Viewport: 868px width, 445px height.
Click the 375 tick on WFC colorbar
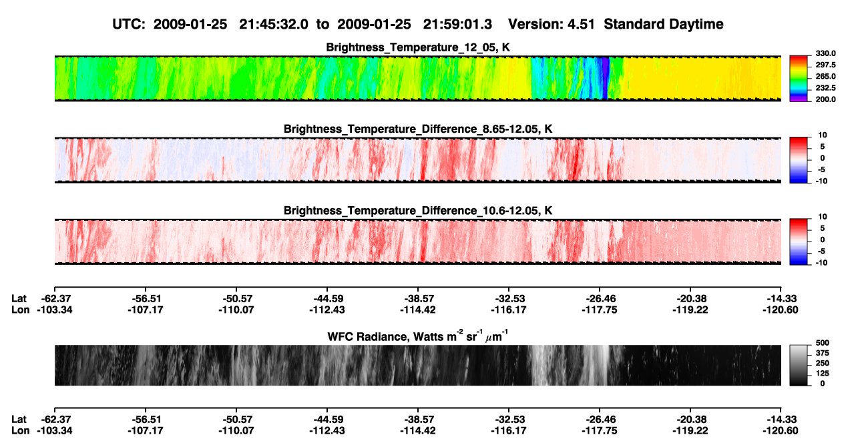(x=823, y=354)
